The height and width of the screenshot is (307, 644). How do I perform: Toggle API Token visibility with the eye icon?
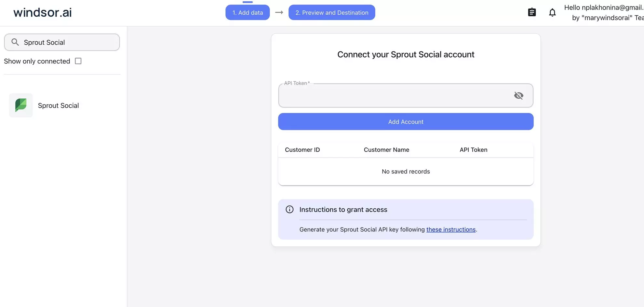[x=519, y=95]
